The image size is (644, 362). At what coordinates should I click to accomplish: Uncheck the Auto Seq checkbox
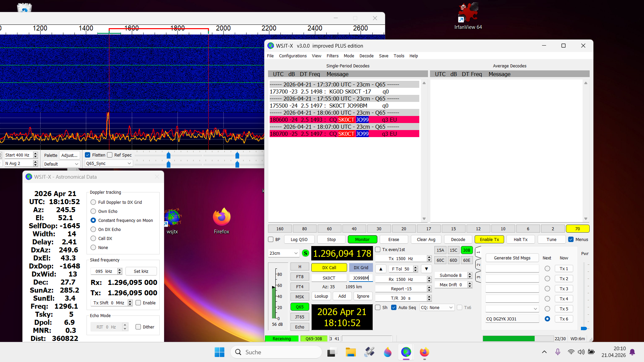[394, 307]
